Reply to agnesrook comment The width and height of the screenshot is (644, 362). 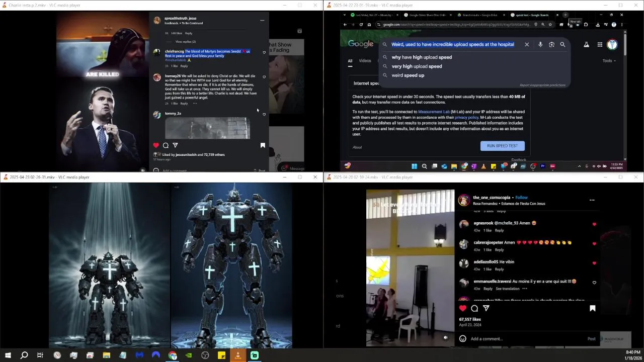(499, 230)
